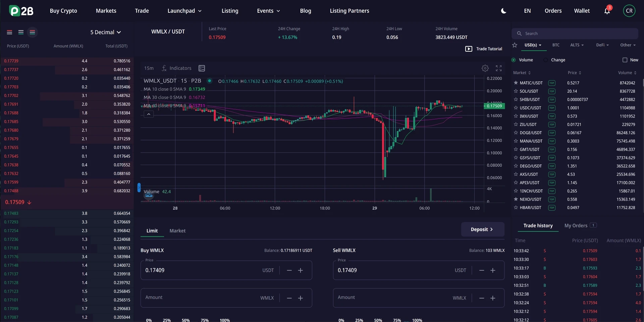
Task: Open the Orders link
Action: click(553, 11)
